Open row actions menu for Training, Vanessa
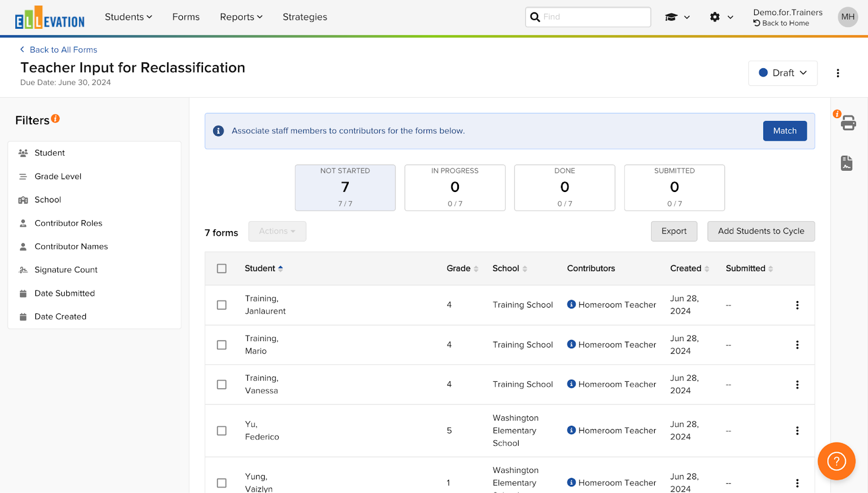Screen dimensions: 868x493 point(797,385)
